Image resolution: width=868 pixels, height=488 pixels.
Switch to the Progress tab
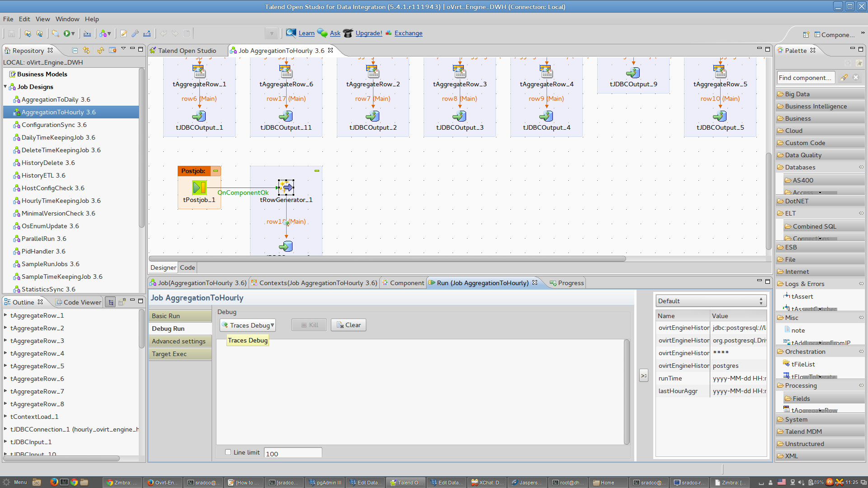[x=566, y=283]
